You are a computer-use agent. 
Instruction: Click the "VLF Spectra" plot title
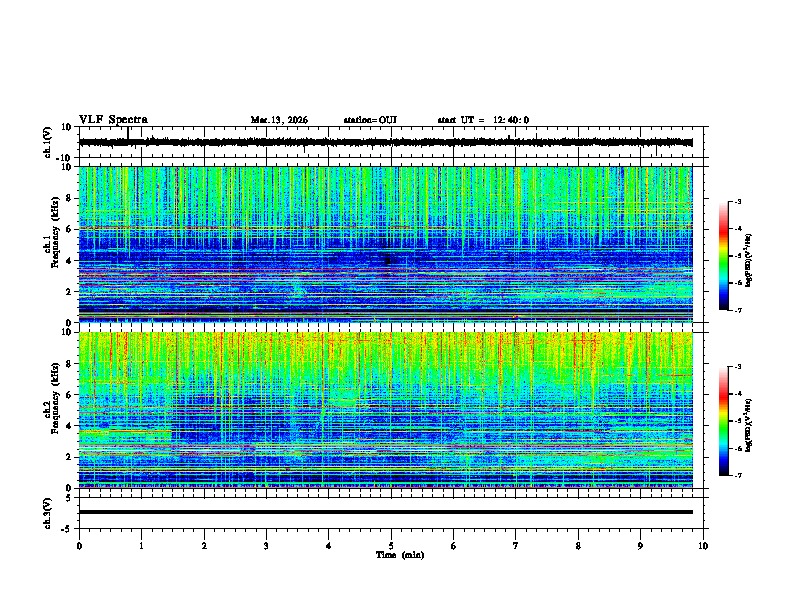[113, 120]
